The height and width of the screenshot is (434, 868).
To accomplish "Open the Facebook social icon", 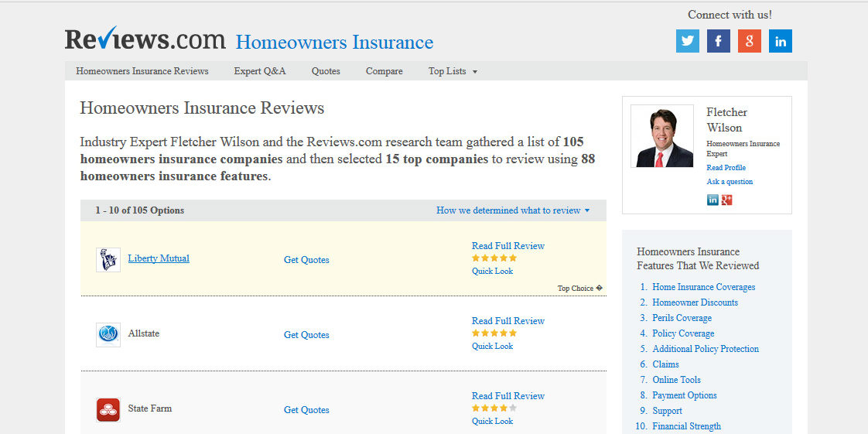I will click(719, 41).
